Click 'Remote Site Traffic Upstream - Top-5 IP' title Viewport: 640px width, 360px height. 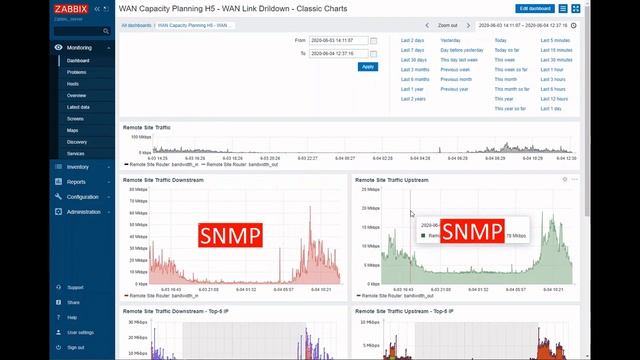(404, 311)
